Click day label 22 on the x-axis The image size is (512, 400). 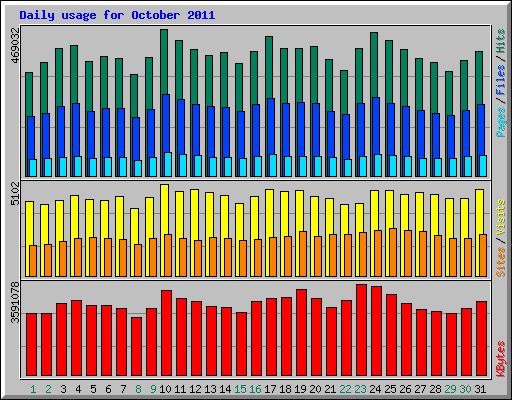pos(345,389)
